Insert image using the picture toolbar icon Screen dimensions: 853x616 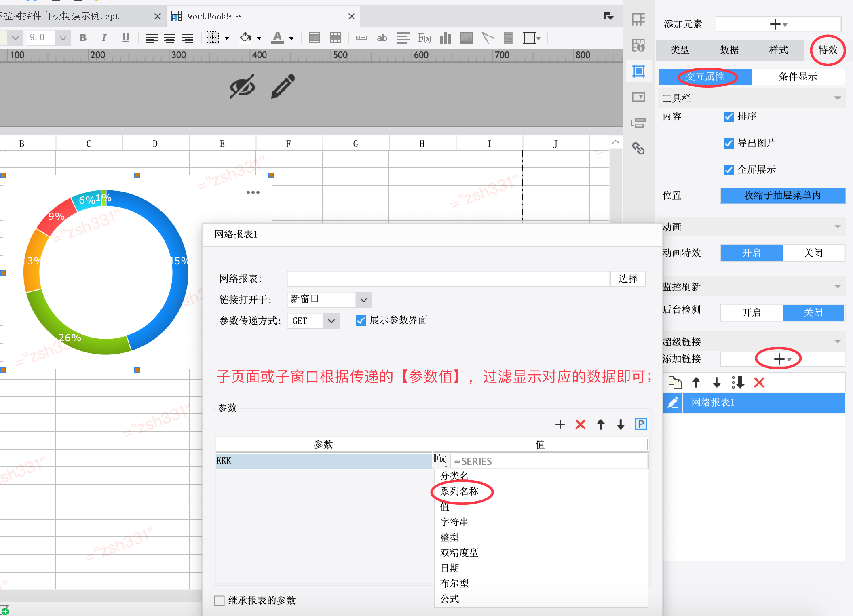coord(467,38)
